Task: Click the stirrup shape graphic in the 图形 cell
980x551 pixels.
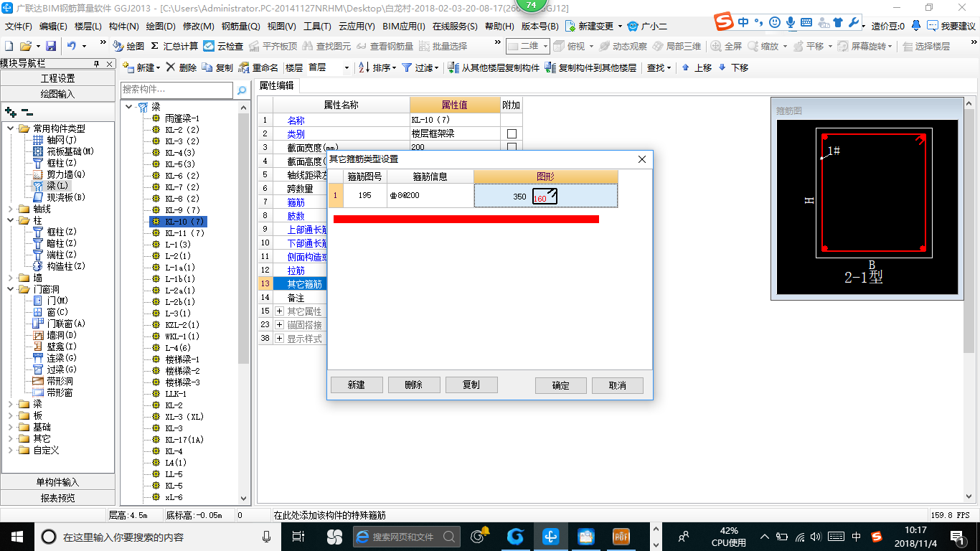Action: point(545,196)
